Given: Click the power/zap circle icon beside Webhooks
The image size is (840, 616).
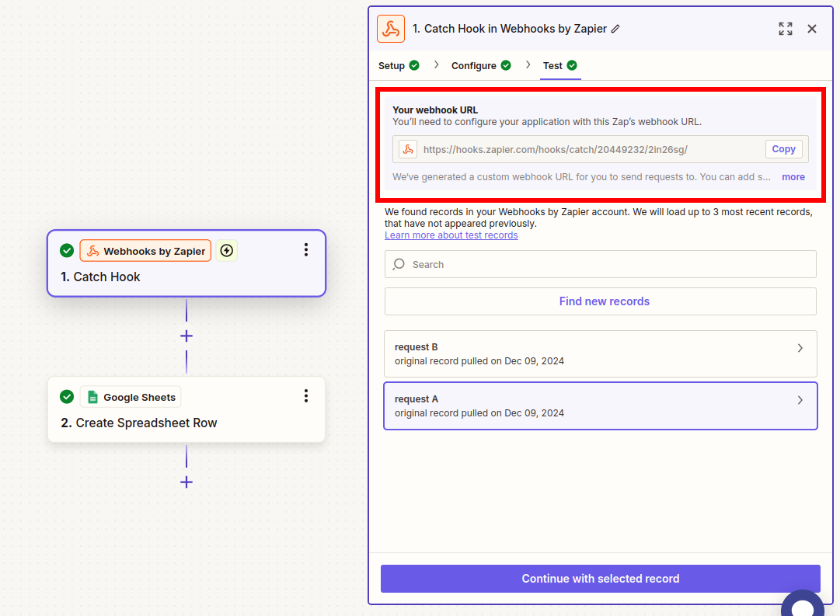Looking at the screenshot, I should 226,250.
